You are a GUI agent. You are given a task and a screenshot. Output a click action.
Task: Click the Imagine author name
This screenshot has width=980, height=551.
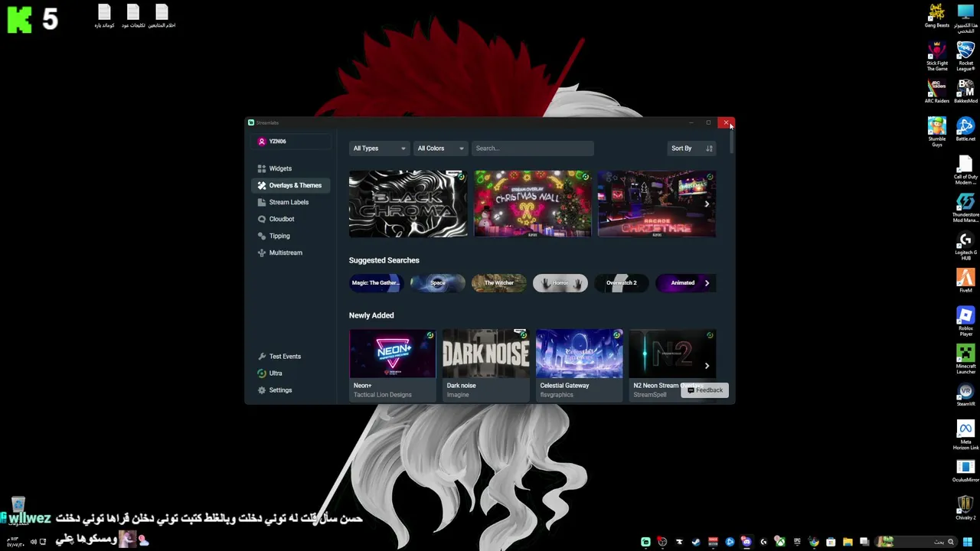click(x=458, y=395)
